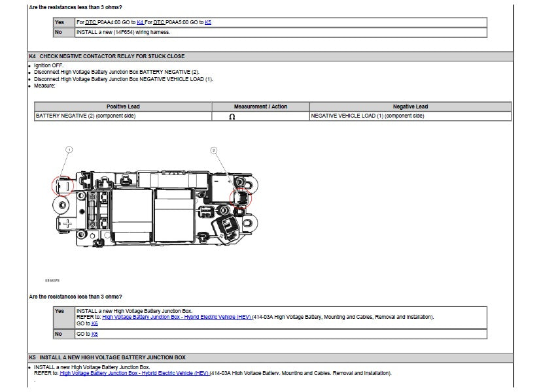Open the K5 link for DTC P0AA5:00

[208, 22]
